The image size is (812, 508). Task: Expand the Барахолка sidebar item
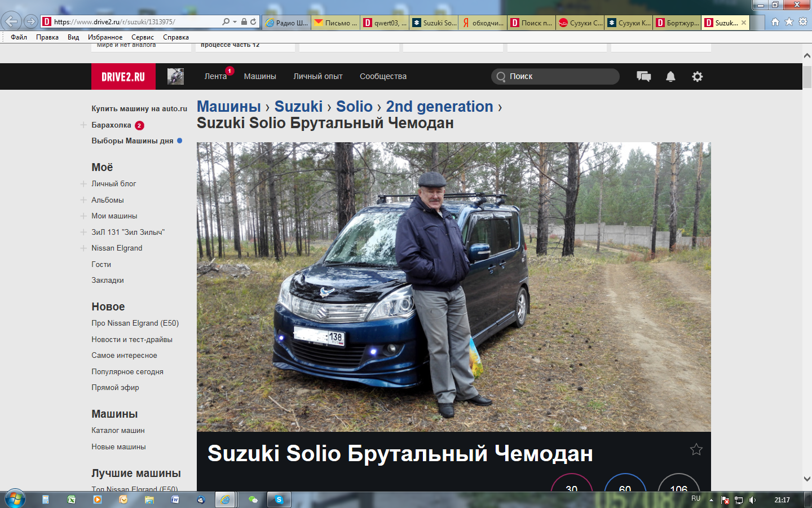(x=83, y=125)
